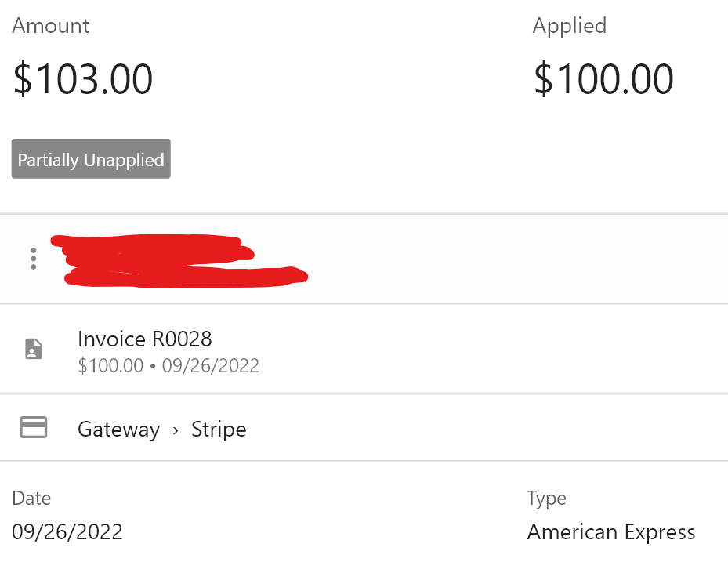This screenshot has height=562, width=728.
Task: Click the person-document icon on the invoice row
Action: click(33, 349)
